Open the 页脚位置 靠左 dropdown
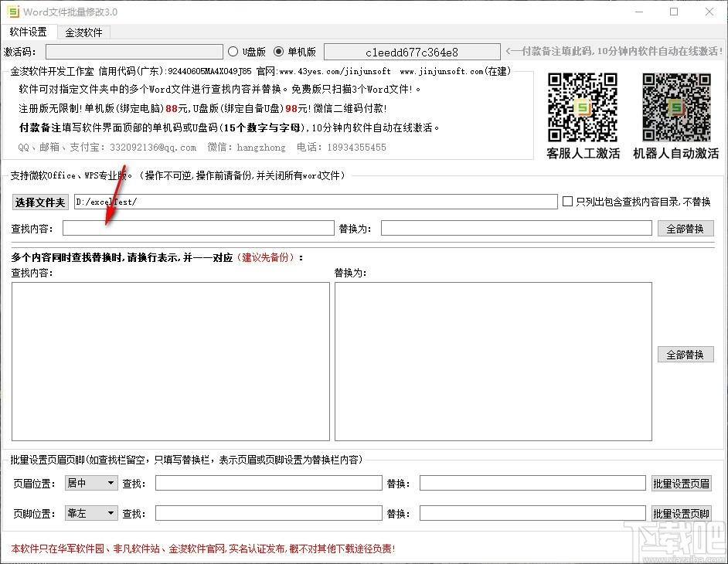Screen dimensions: 728x564 pos(91,513)
